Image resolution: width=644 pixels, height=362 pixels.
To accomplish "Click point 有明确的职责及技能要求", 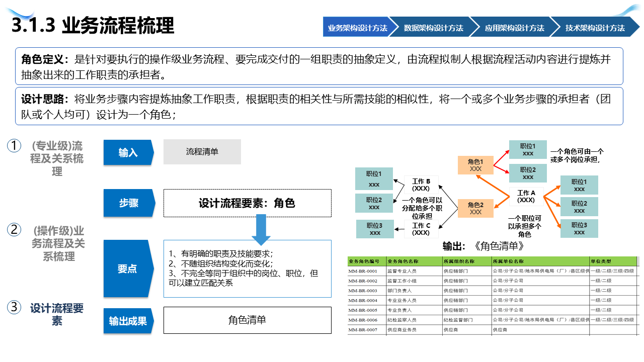I will coord(221,254).
